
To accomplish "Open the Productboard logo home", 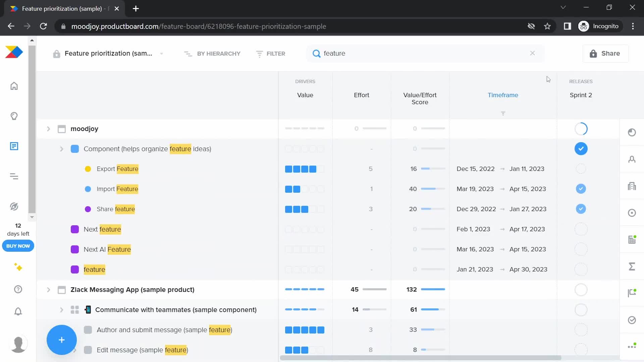I will [x=14, y=52].
